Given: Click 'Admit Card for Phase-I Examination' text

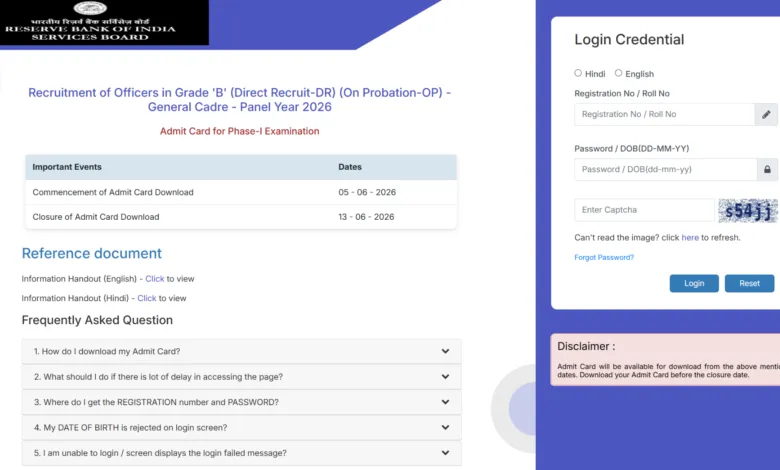Looking at the screenshot, I should [239, 131].
